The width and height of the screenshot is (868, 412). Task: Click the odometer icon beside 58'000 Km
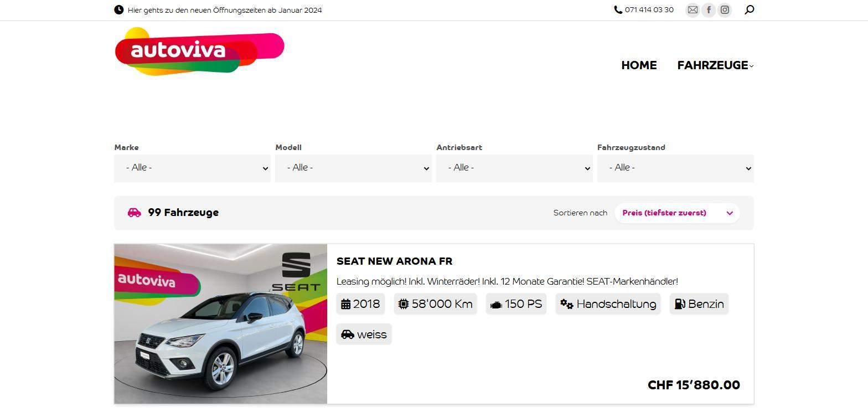[x=404, y=304]
